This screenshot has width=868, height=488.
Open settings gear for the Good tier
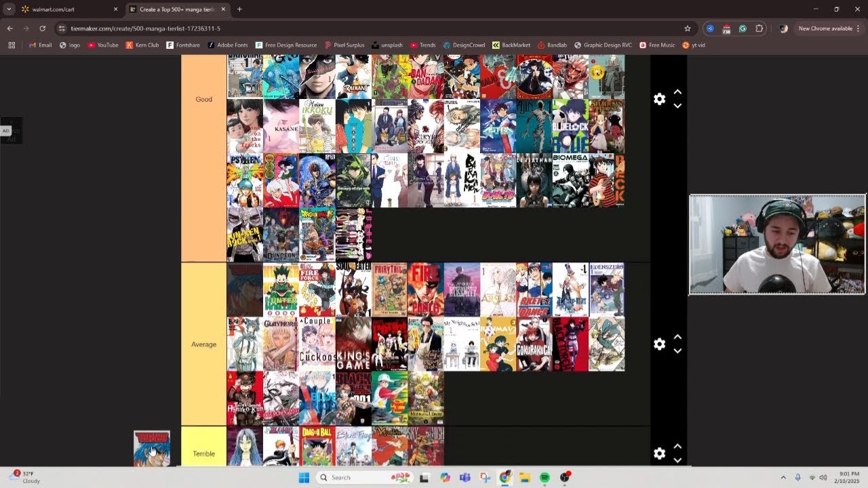tap(659, 99)
